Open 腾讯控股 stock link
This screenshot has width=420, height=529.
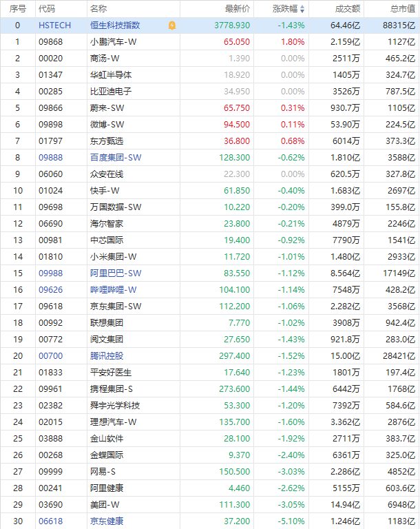point(107,356)
